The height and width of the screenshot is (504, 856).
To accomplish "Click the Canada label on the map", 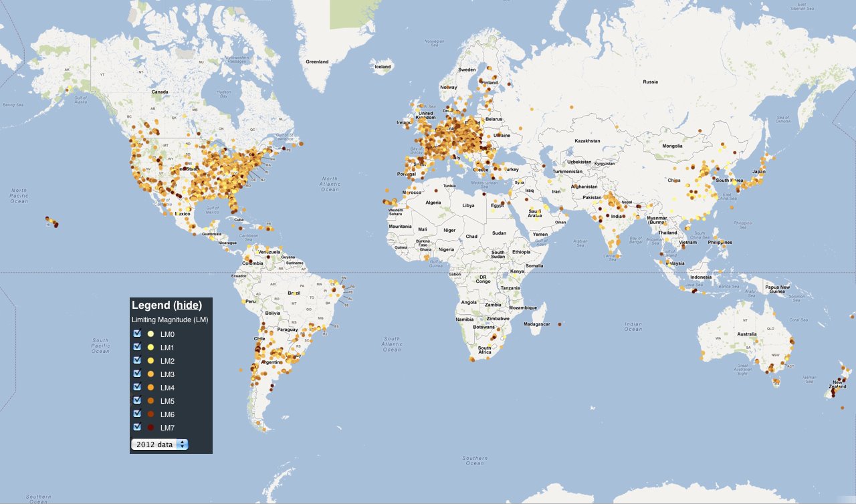I will click(x=160, y=92).
